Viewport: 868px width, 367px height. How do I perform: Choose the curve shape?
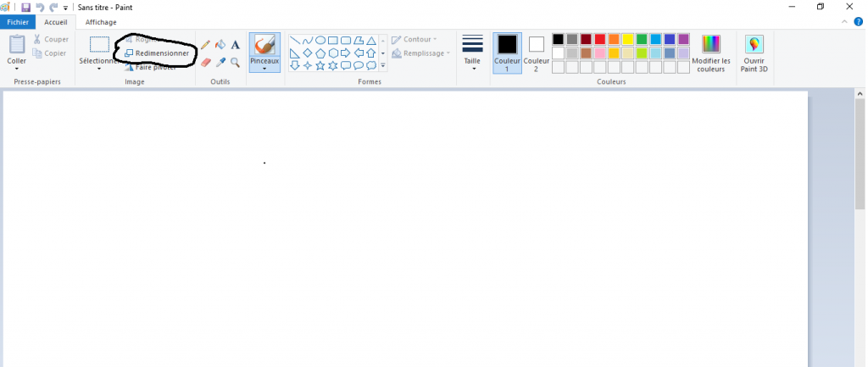click(308, 41)
